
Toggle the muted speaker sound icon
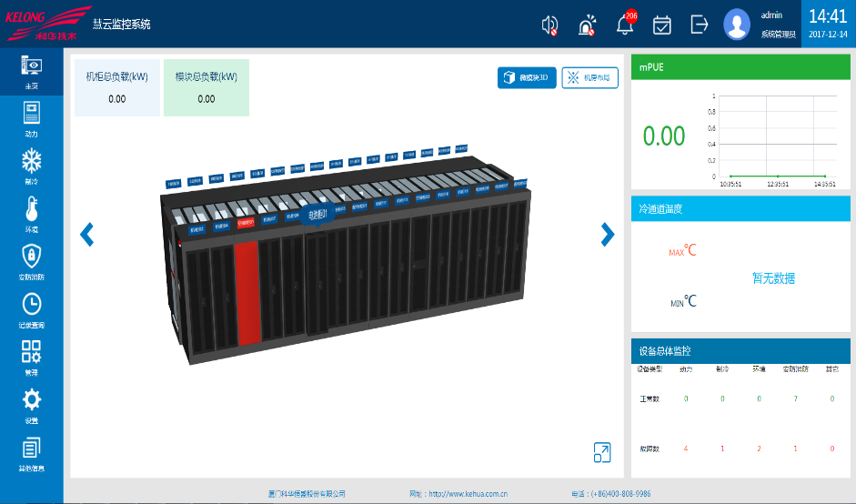[549, 25]
